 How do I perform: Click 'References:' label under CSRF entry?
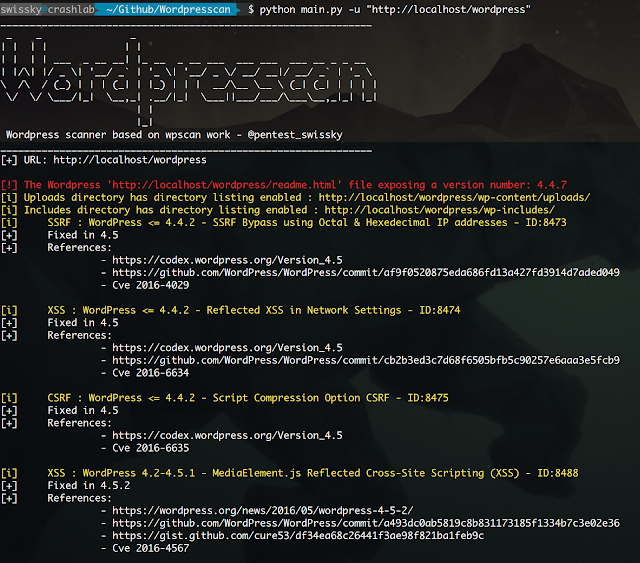79,423
